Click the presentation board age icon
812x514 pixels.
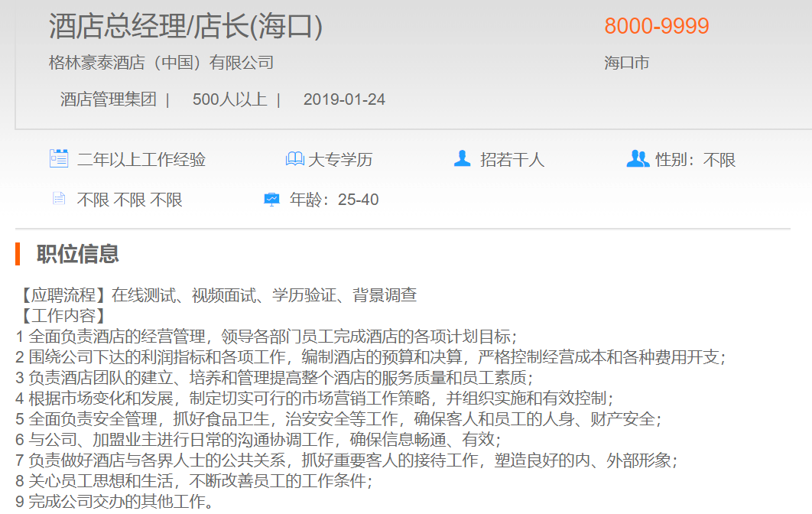[271, 200]
